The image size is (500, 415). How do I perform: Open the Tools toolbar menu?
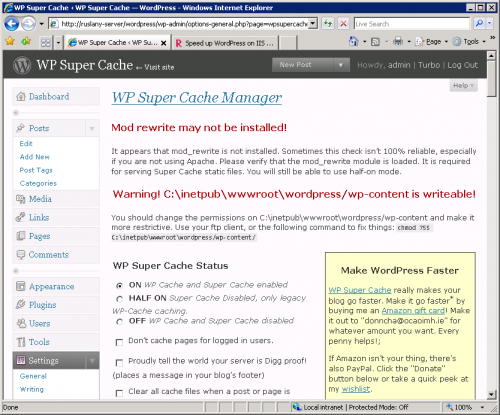pyautogui.click(x=469, y=42)
